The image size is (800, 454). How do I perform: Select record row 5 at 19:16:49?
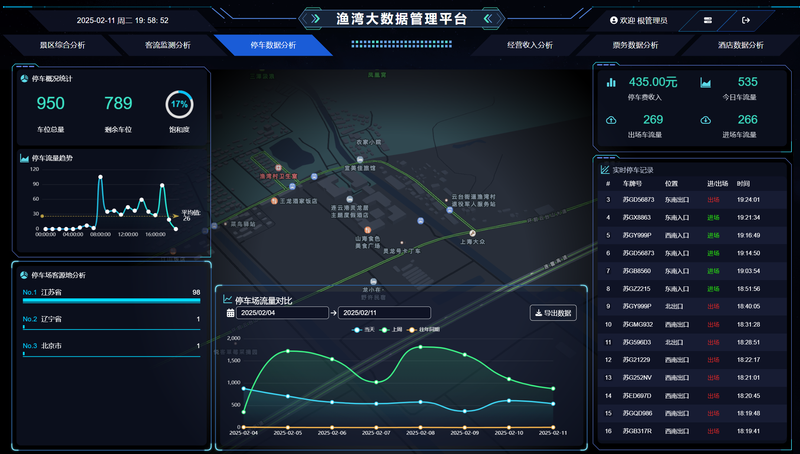click(x=692, y=236)
